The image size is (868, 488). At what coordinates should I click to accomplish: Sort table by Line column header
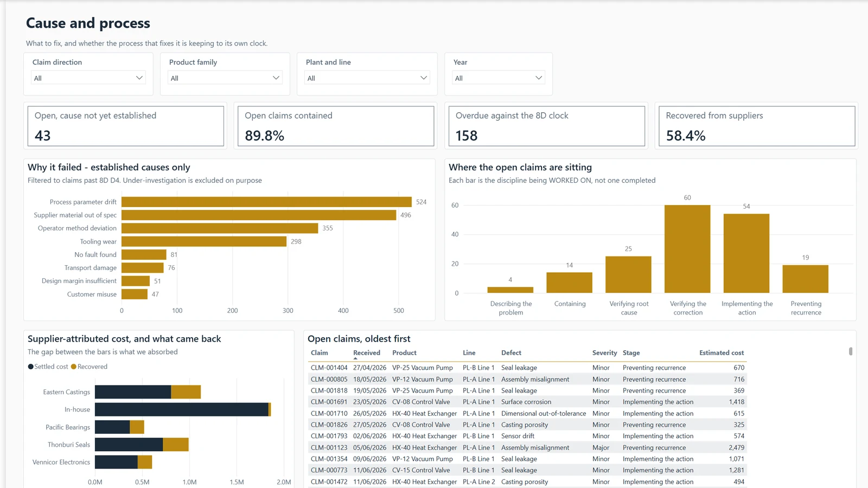(469, 353)
